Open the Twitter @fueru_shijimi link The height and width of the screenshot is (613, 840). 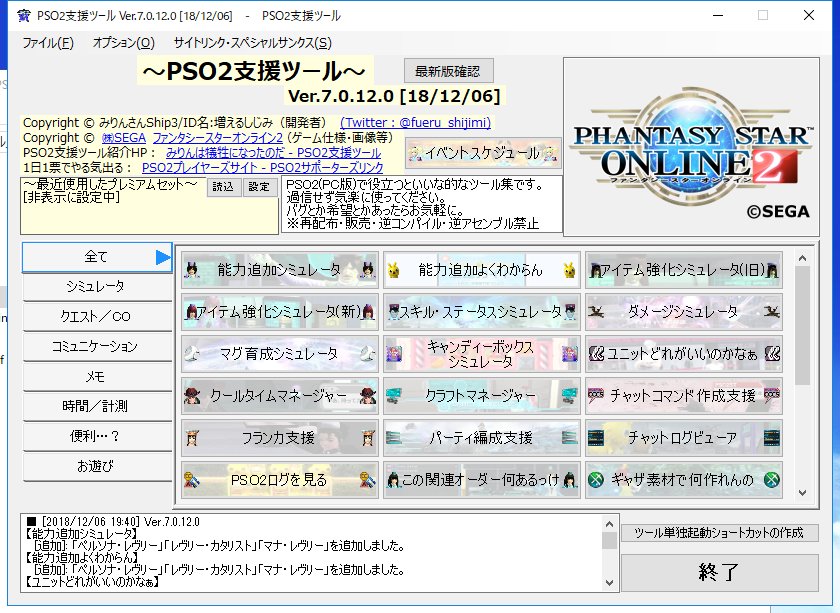tap(416, 123)
